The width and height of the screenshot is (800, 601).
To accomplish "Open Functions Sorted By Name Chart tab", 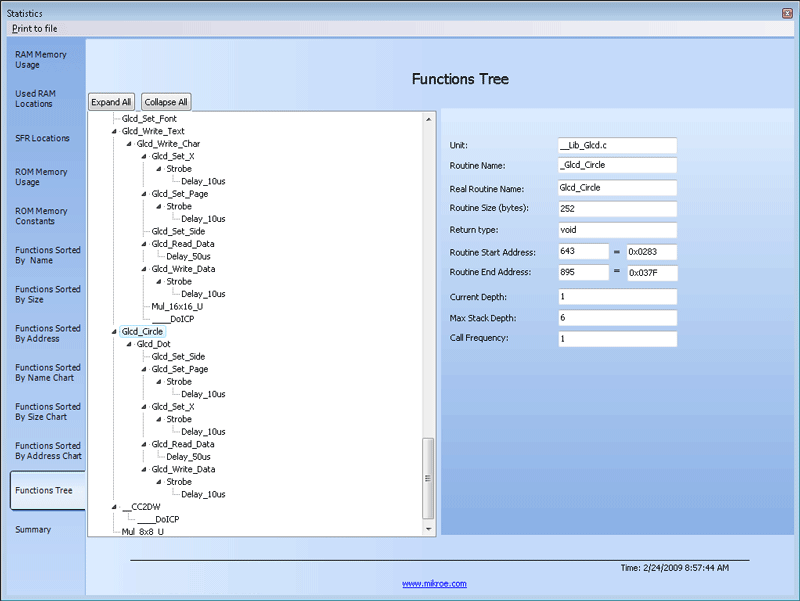I will click(x=47, y=372).
